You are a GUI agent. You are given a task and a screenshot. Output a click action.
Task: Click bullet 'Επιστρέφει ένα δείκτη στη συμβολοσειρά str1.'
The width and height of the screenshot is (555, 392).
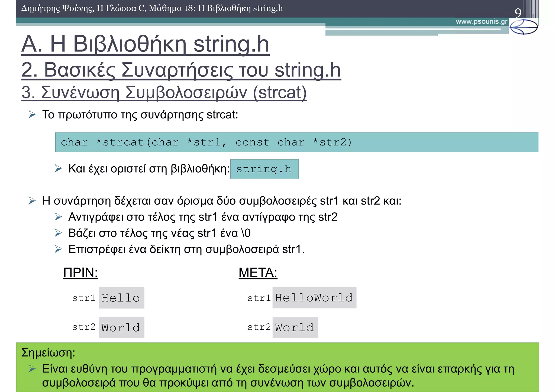pyautogui.click(x=186, y=249)
